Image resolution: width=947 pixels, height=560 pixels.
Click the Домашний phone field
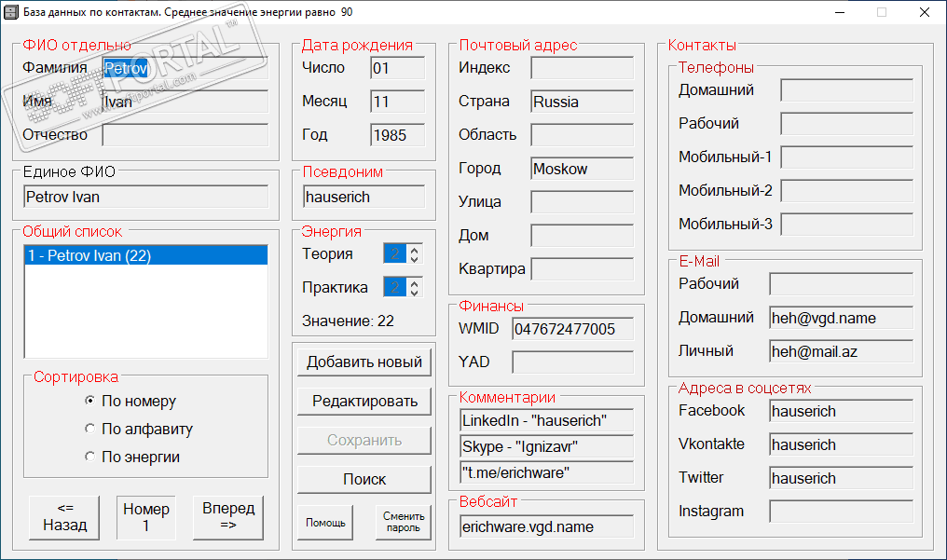coord(846,90)
